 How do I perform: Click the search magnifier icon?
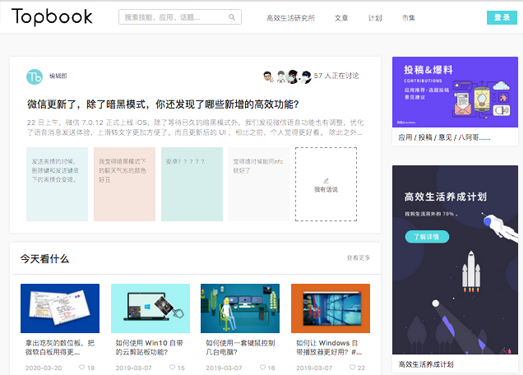pos(231,17)
